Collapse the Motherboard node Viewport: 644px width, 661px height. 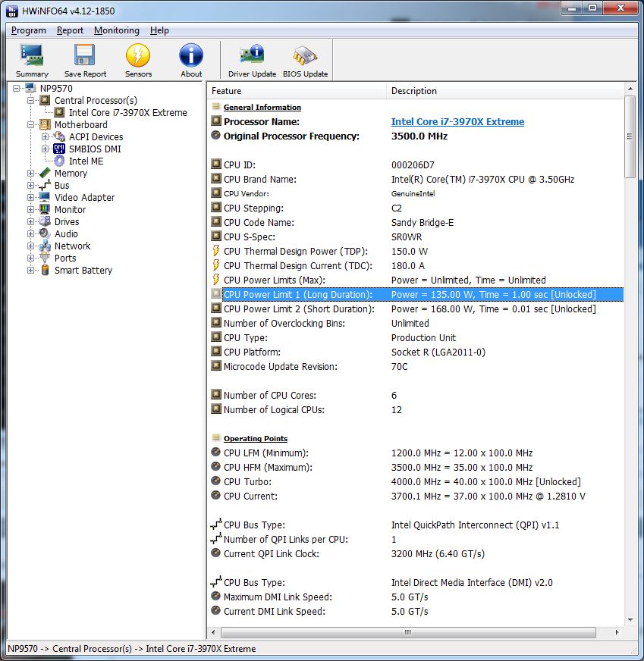[31, 125]
